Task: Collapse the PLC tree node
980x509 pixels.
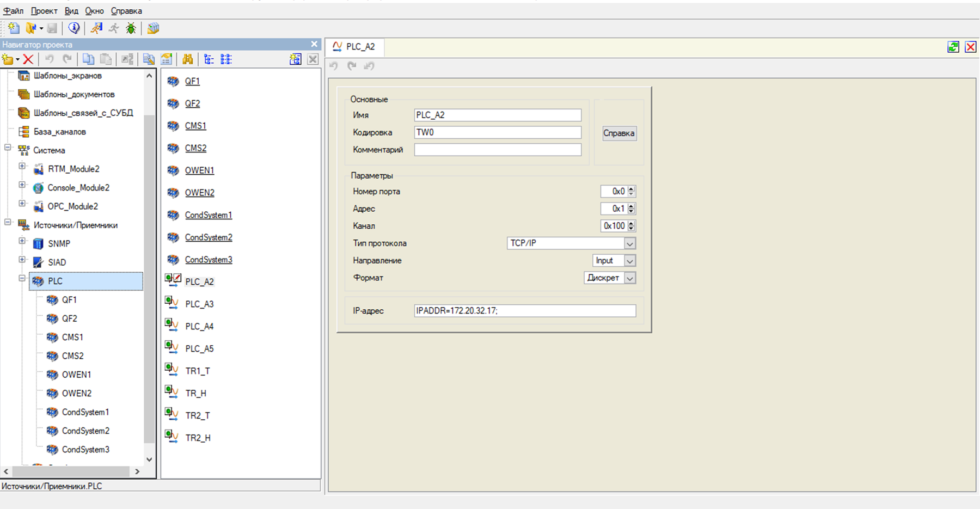Action: point(22,278)
